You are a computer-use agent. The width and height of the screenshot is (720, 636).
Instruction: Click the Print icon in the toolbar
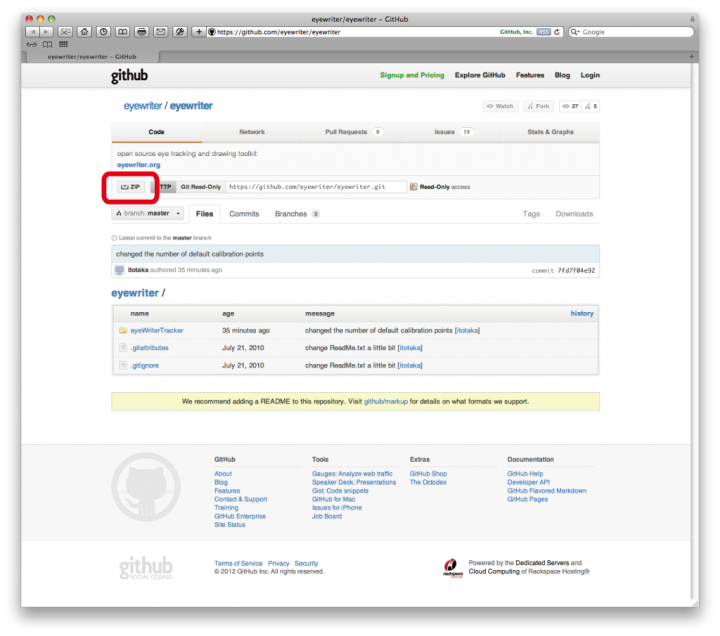tap(142, 32)
